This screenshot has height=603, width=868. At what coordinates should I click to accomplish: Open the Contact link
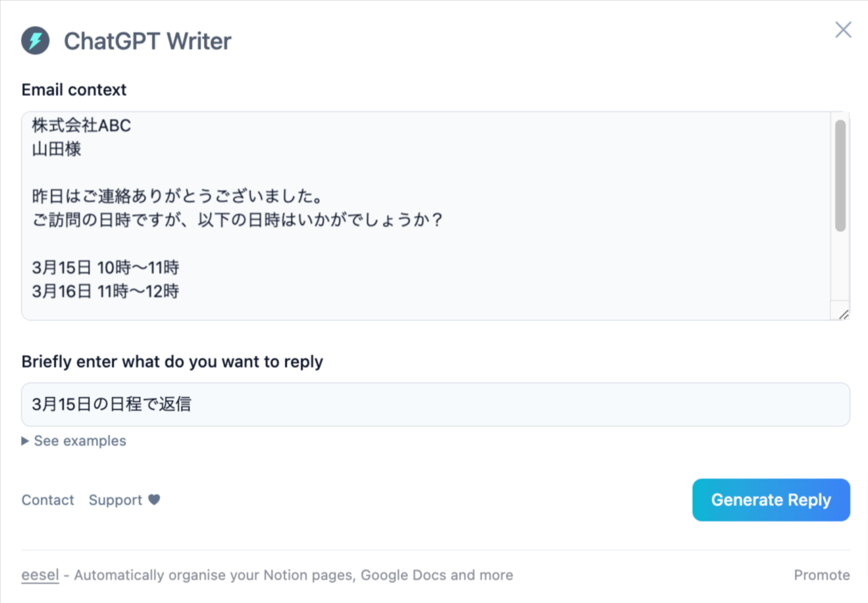[47, 500]
